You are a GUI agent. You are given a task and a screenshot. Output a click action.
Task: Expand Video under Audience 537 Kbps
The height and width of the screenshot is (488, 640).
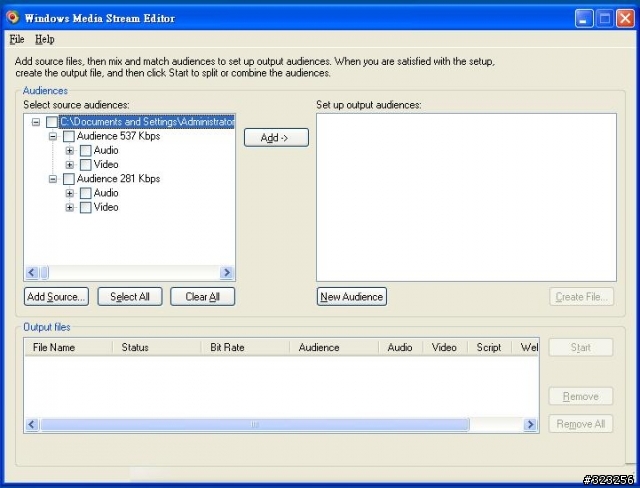[69, 165]
